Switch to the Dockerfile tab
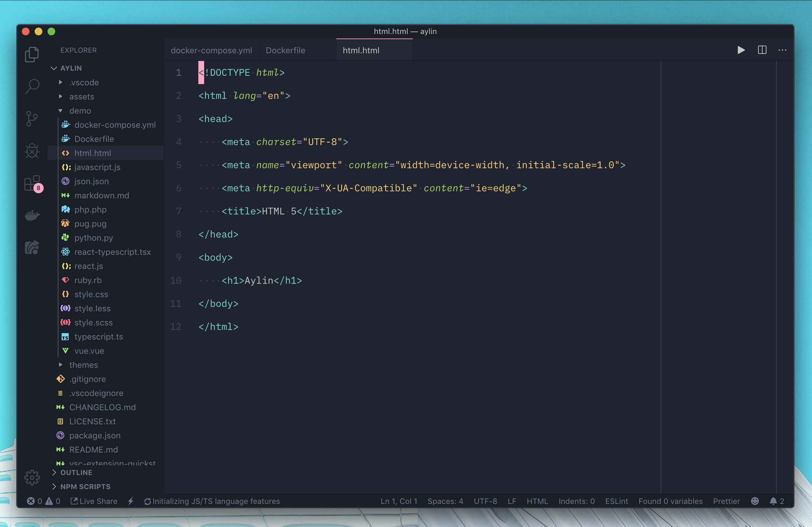The image size is (812, 527). pos(285,50)
